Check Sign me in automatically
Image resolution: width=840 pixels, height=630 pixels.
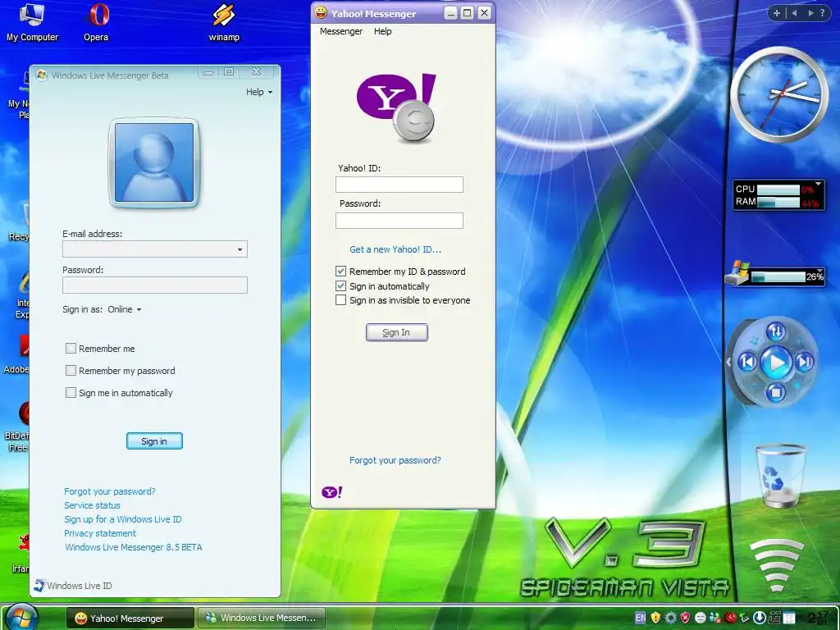[71, 393]
